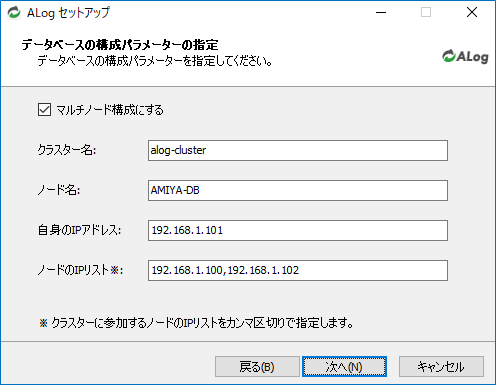This screenshot has width=496, height=385.
Task: Cancel setup with キャンセル button
Action: coord(441,367)
